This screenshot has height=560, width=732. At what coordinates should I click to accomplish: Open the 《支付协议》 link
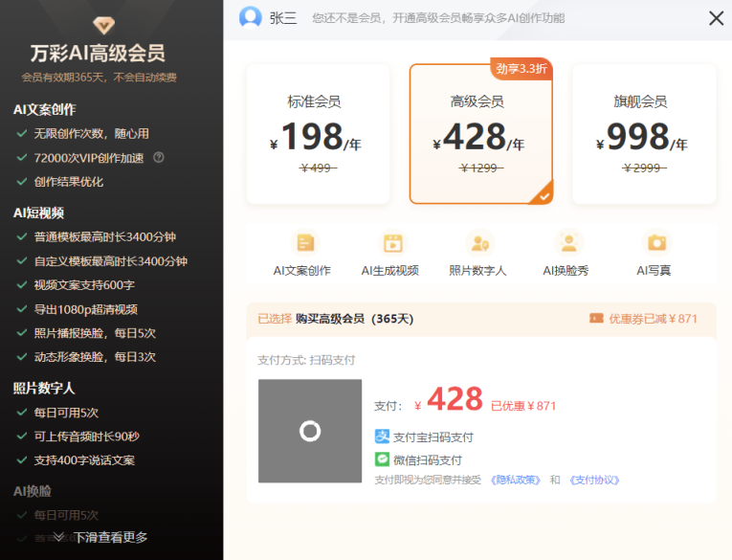594,480
